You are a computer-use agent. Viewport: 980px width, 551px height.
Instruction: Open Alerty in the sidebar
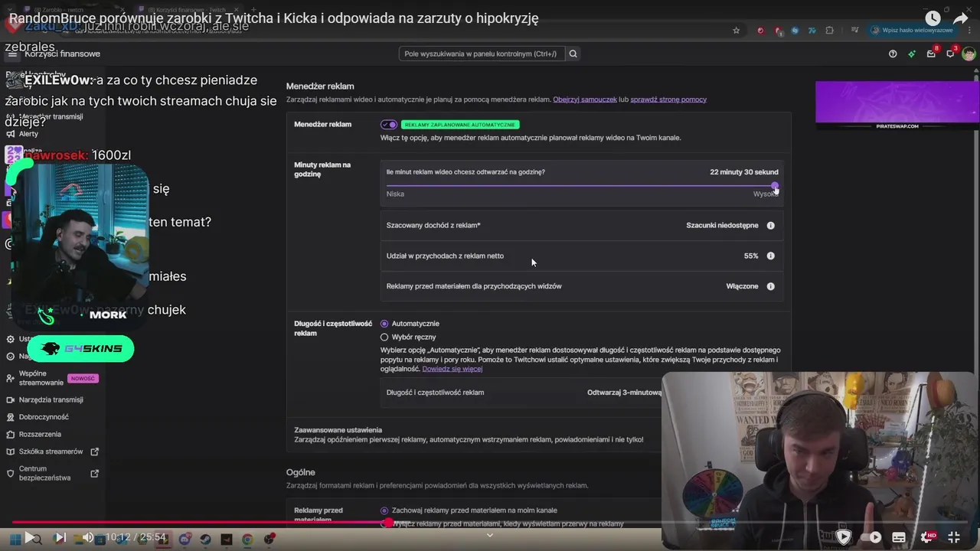[28, 134]
